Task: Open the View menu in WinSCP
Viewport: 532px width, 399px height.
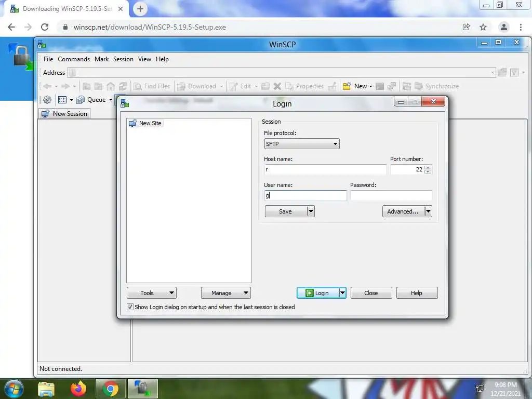Action: (144, 59)
